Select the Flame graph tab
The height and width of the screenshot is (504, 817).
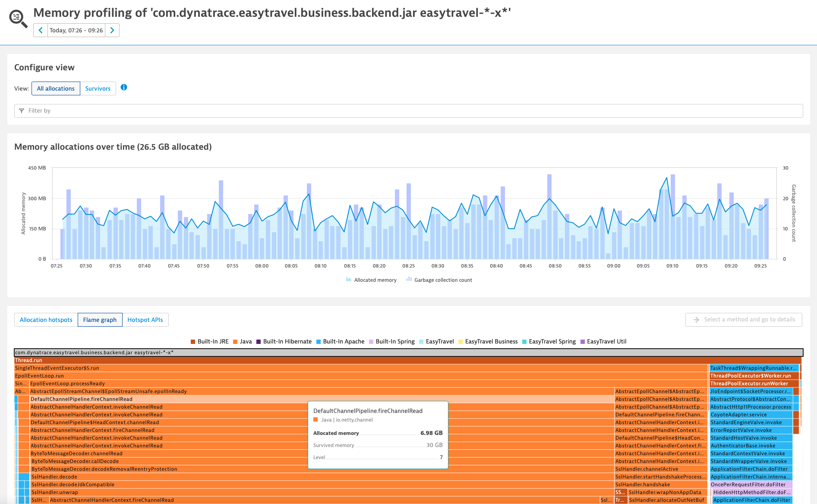tap(100, 320)
